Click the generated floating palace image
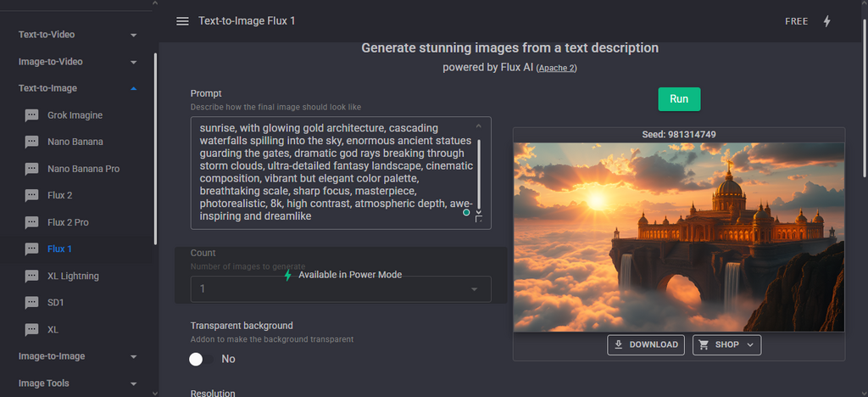This screenshot has height=397, width=868. [679, 237]
